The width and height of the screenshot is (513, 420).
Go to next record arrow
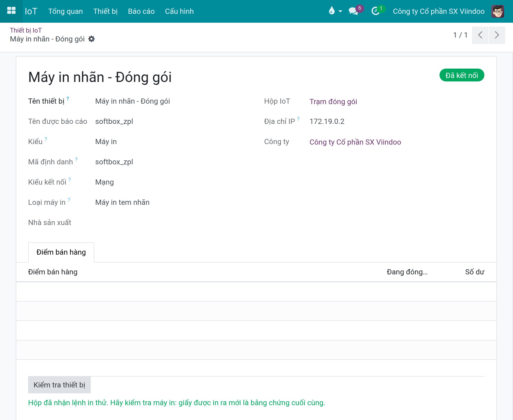pyautogui.click(x=497, y=35)
